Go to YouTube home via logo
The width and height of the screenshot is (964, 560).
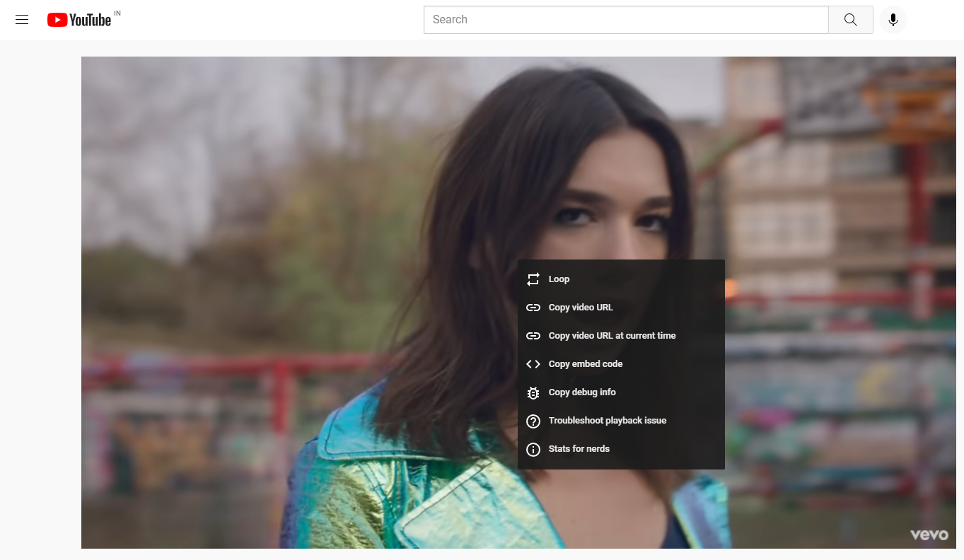click(x=79, y=20)
